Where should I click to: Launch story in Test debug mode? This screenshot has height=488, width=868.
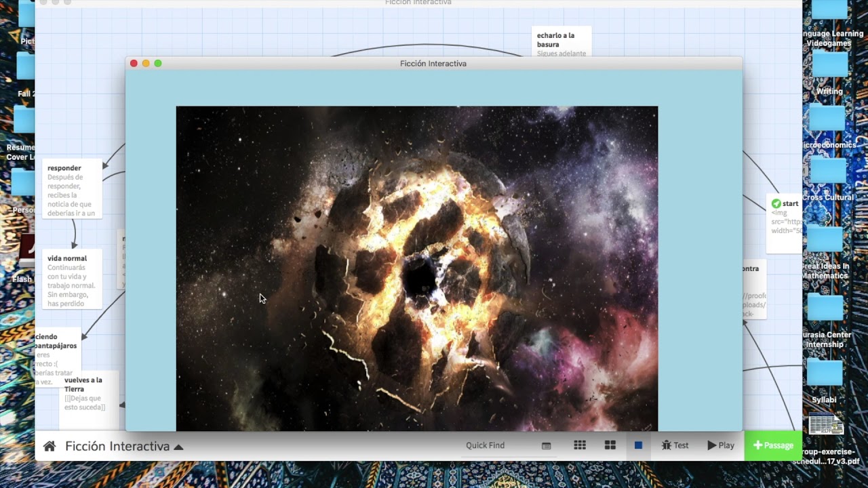coord(675,445)
